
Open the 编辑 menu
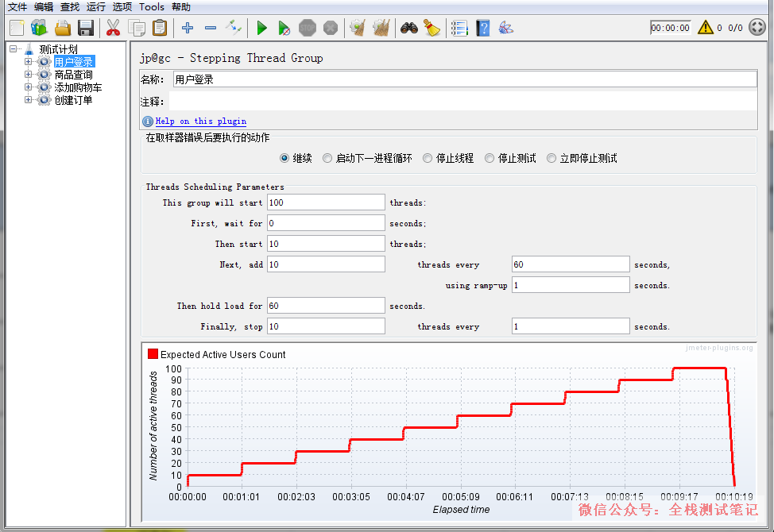coord(44,7)
